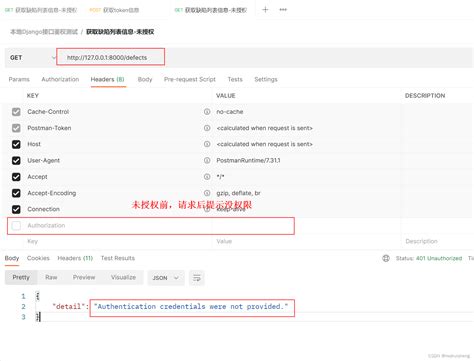Open the JSON format dropdown
474x361 pixels.
pos(166,278)
